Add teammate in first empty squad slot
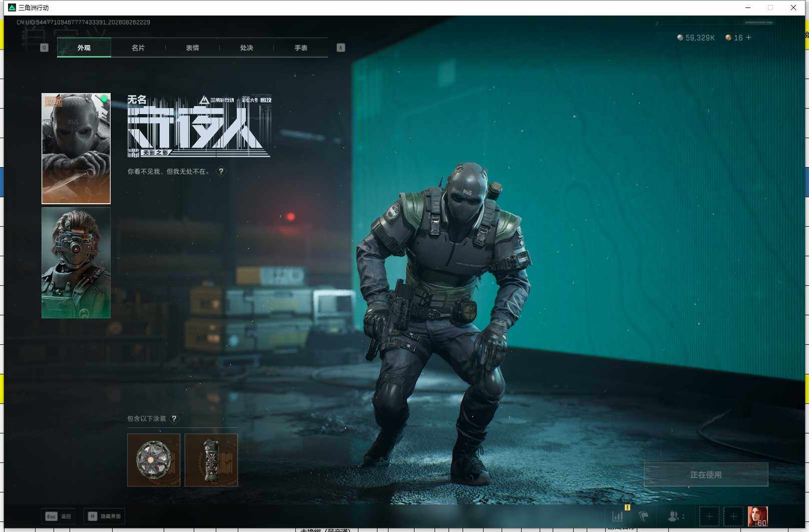The height and width of the screenshot is (532, 809). coord(709,516)
